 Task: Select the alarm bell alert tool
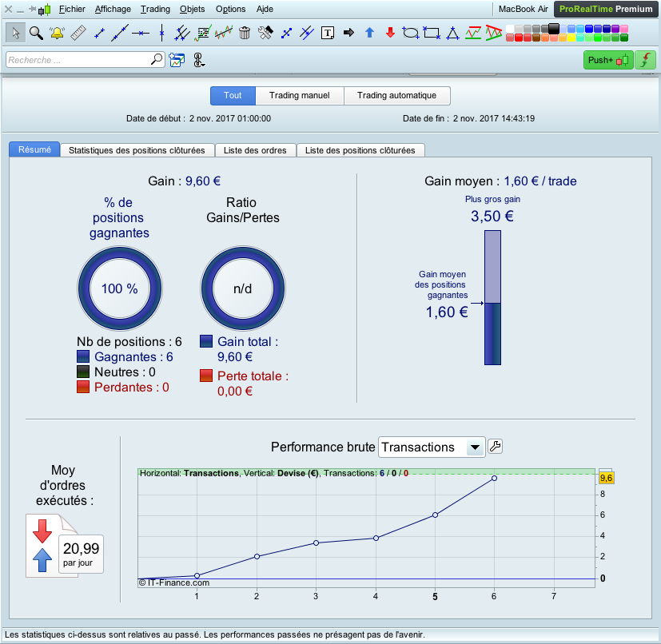57,33
